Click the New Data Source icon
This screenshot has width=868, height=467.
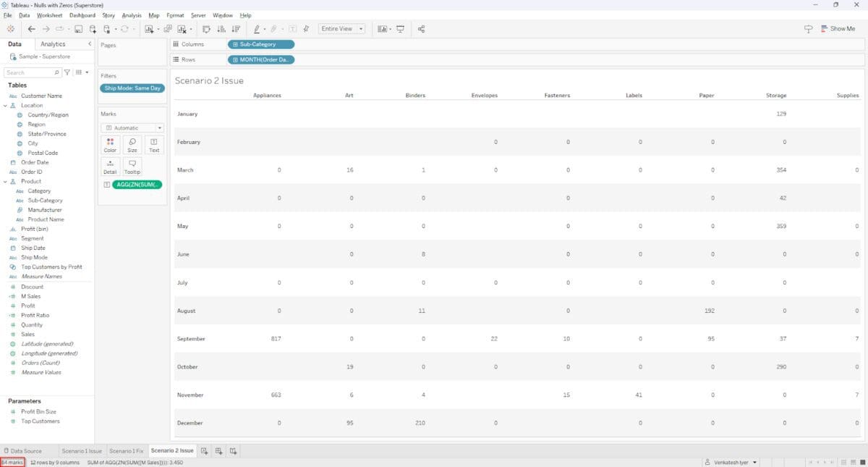pos(93,29)
